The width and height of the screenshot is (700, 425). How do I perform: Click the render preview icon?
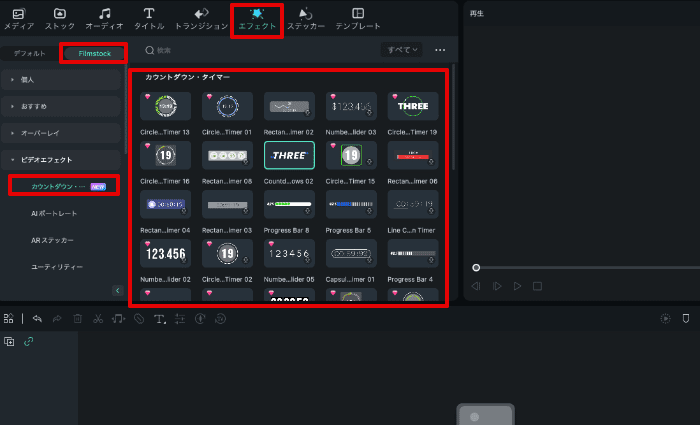665,319
